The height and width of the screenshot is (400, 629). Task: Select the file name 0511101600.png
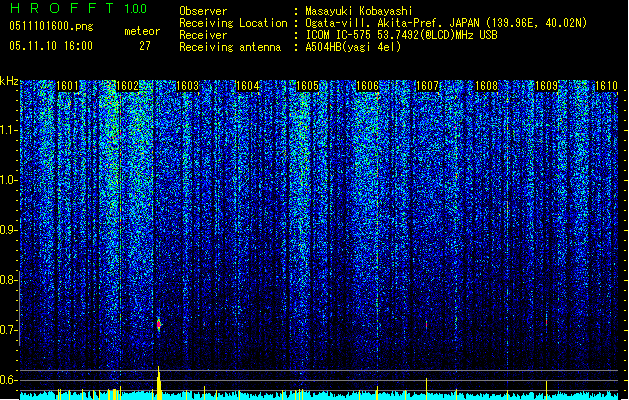point(51,26)
